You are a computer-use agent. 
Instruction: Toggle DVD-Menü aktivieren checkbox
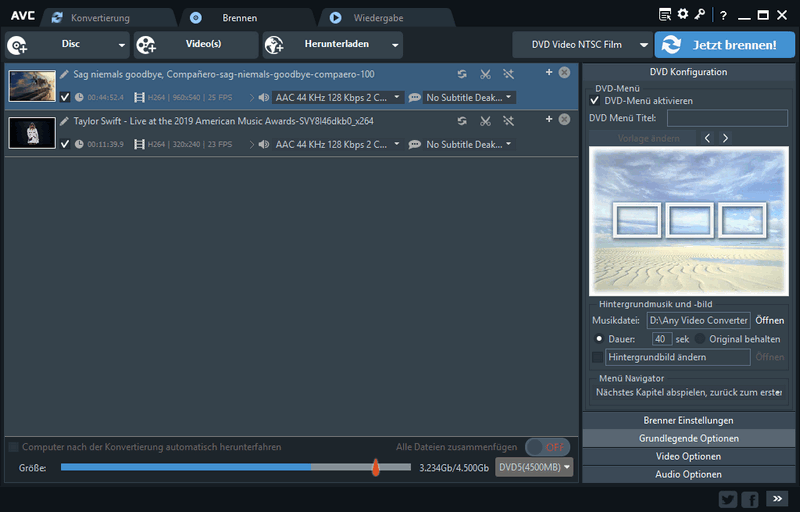[594, 100]
